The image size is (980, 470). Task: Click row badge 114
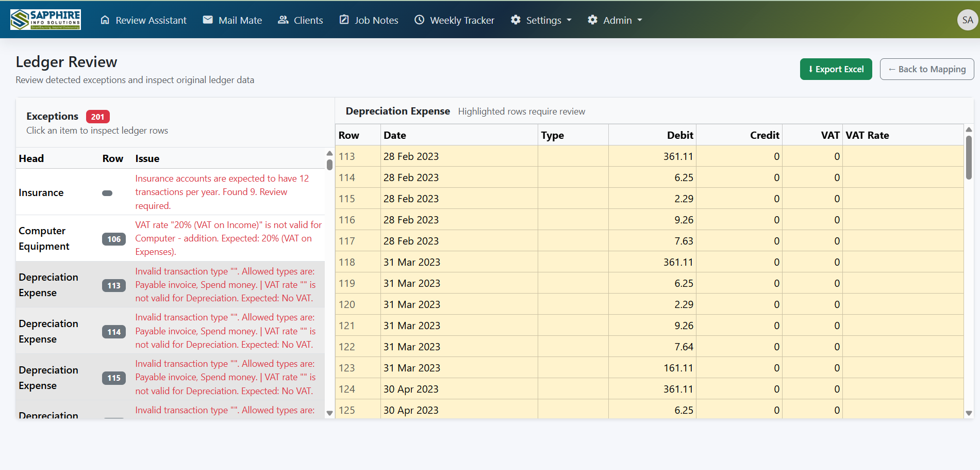click(114, 332)
